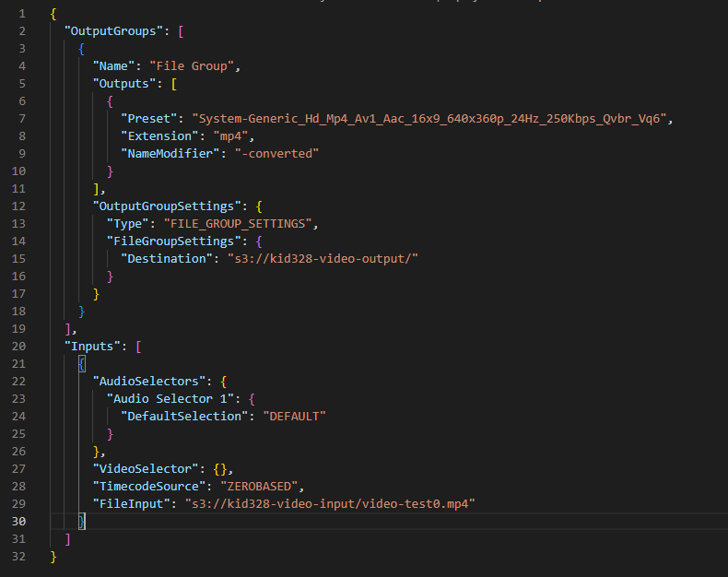This screenshot has height=577, width=728.
Task: Click the closing bracket on line 31
Action: [x=68, y=539]
